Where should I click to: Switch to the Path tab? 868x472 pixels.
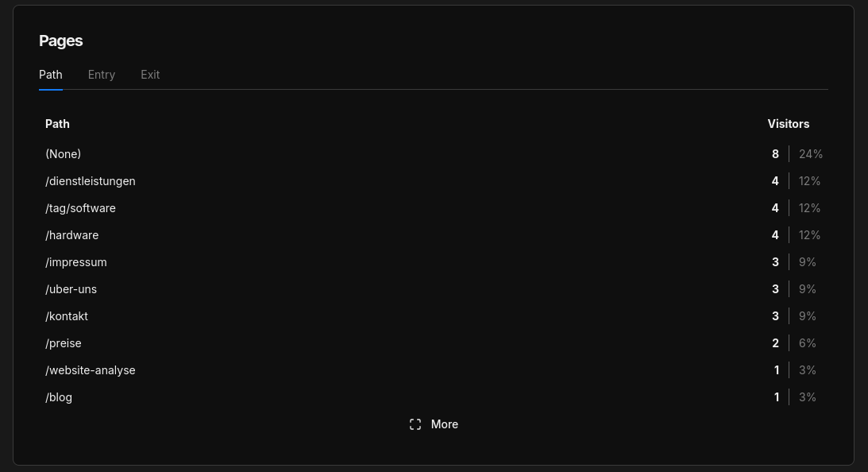51,75
